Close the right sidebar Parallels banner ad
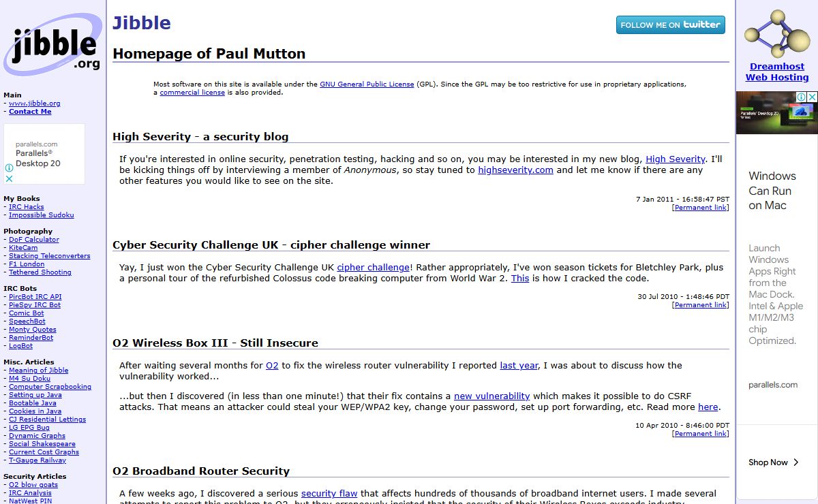The image size is (818, 504). [x=812, y=97]
